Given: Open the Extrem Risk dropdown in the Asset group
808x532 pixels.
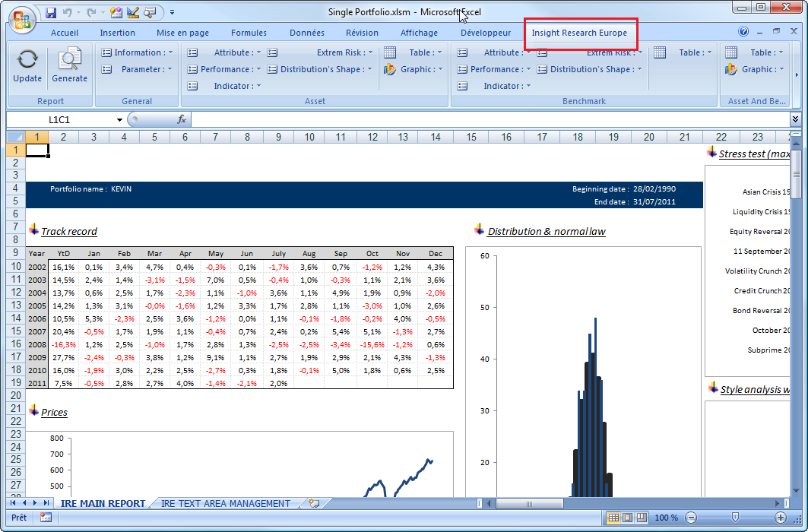Looking at the screenshot, I should pos(321,52).
